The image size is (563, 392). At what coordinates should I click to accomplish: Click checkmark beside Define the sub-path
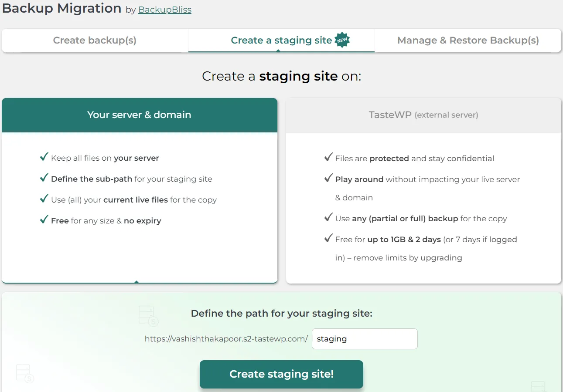coord(44,178)
